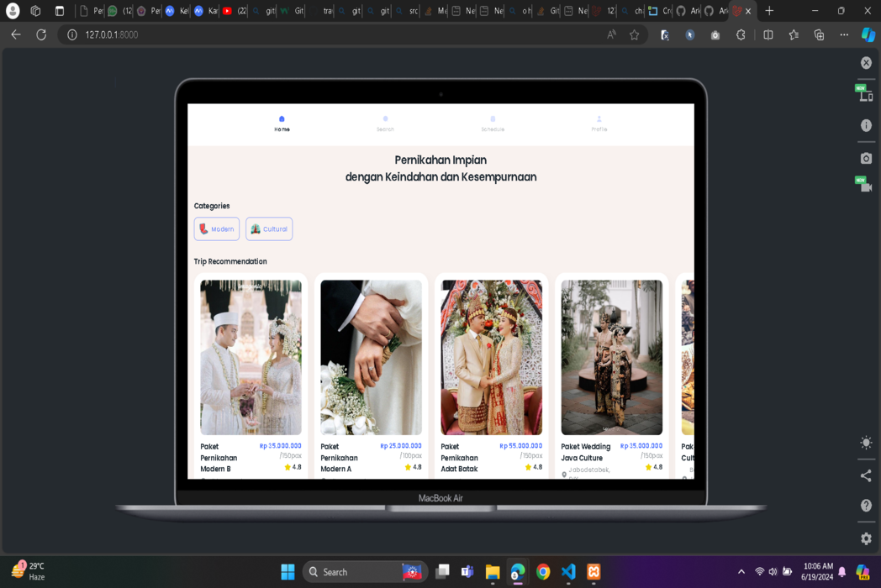
Task: Open the info icon in simulator sidebar
Action: (x=866, y=125)
